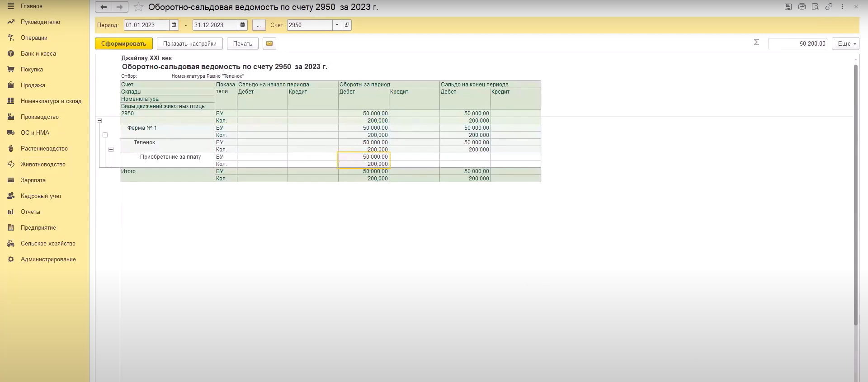The height and width of the screenshot is (382, 868).
Task: Click Показать настройки button
Action: [x=189, y=43]
